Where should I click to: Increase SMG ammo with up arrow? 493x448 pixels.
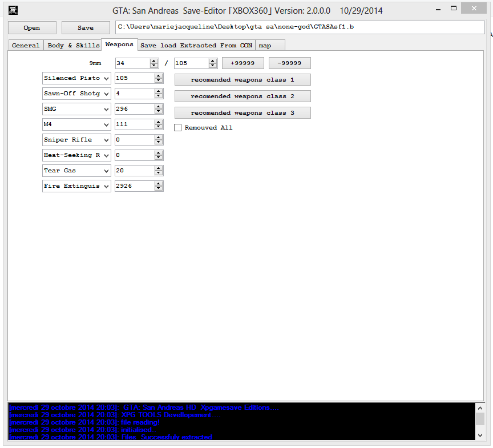[x=159, y=107]
